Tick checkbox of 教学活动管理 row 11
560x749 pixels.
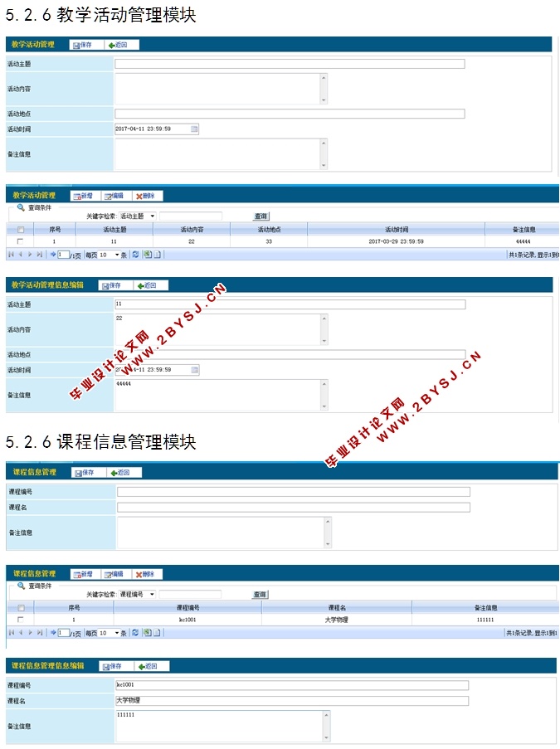[20, 241]
